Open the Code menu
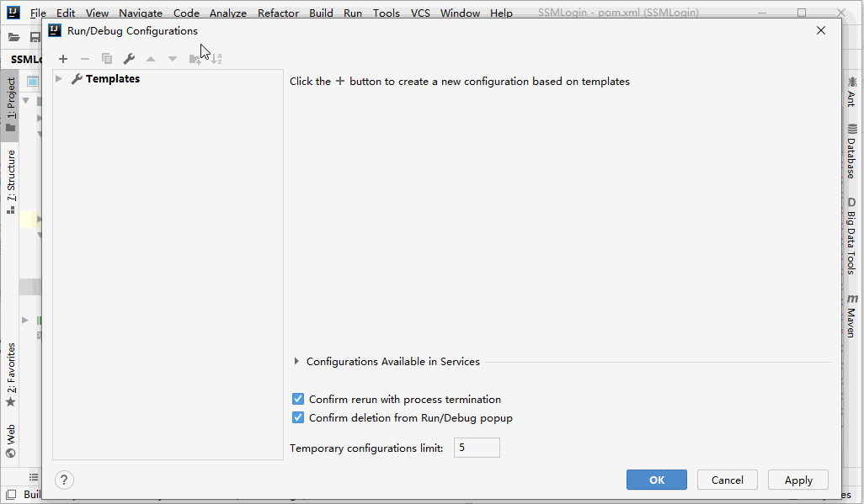The height and width of the screenshot is (504, 864). point(186,13)
